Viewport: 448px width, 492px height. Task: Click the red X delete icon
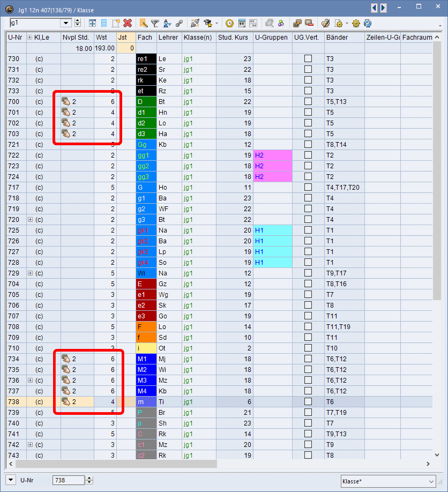point(128,23)
